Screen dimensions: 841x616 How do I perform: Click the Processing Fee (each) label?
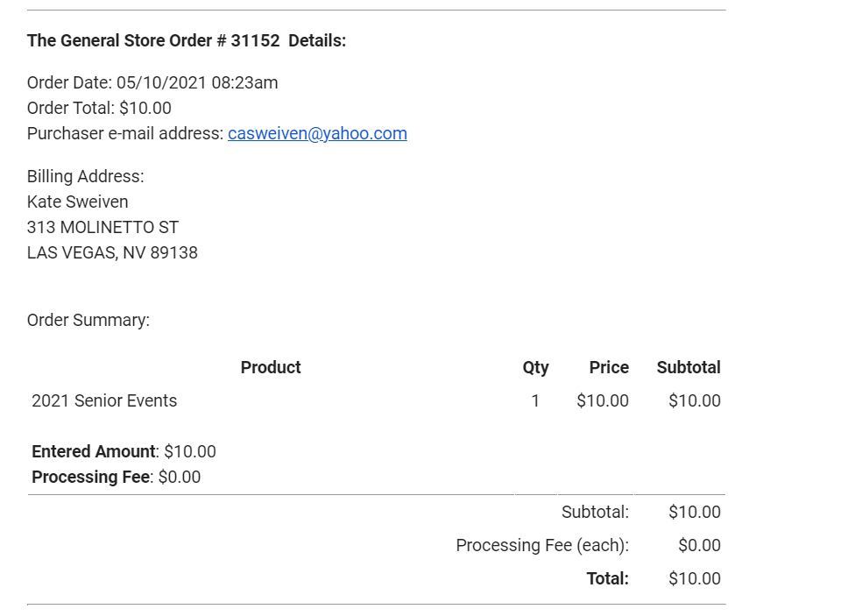coord(542,546)
